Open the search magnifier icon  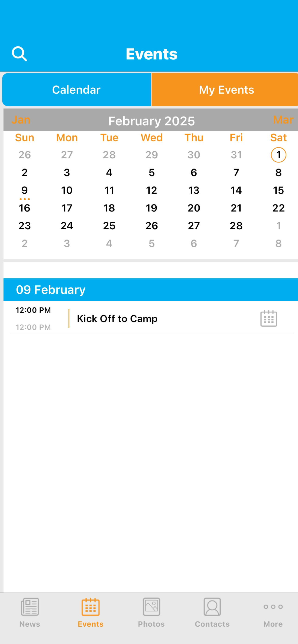point(19,54)
